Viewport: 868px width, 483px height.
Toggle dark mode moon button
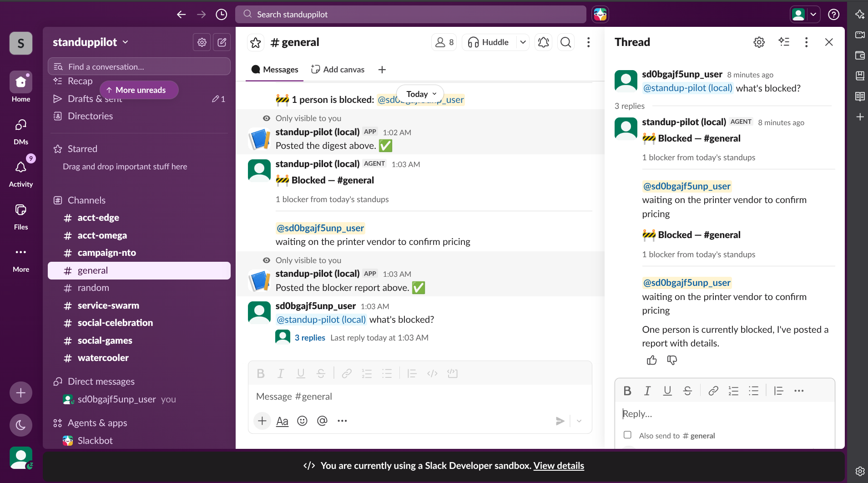(21, 425)
